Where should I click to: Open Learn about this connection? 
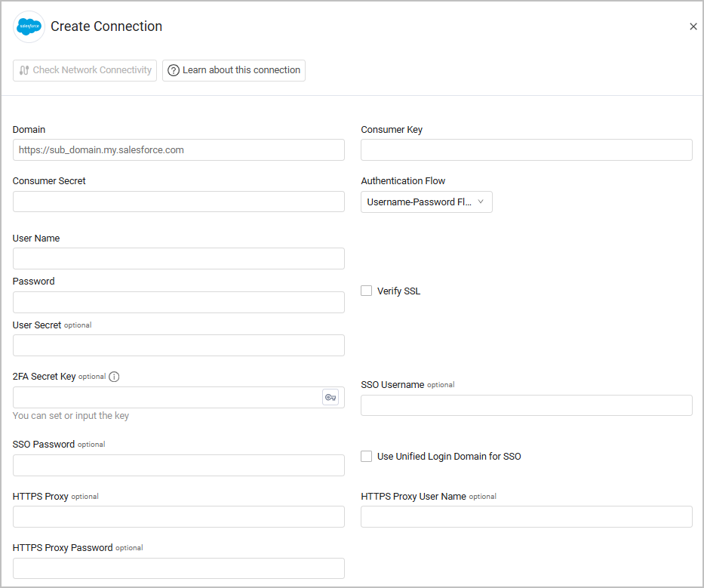[234, 70]
